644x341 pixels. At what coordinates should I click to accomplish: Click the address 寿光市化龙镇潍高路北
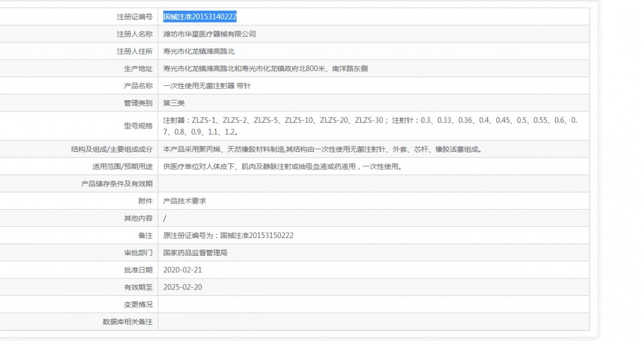[x=199, y=51]
